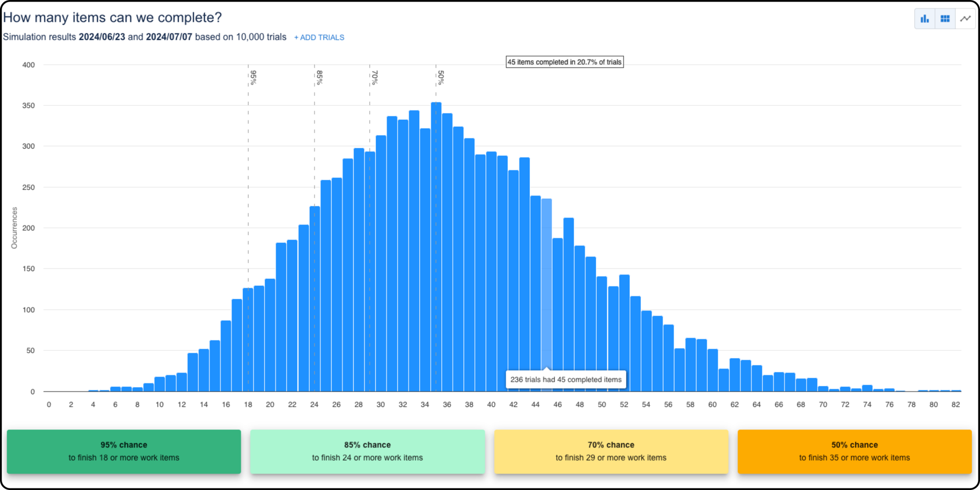Click the 'How many items can we complete?' title

113,17
